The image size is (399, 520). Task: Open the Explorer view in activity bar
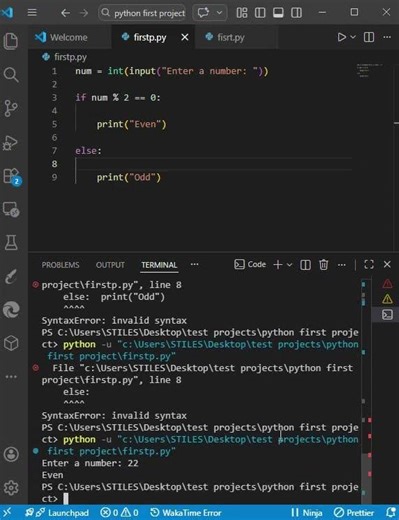coord(11,41)
